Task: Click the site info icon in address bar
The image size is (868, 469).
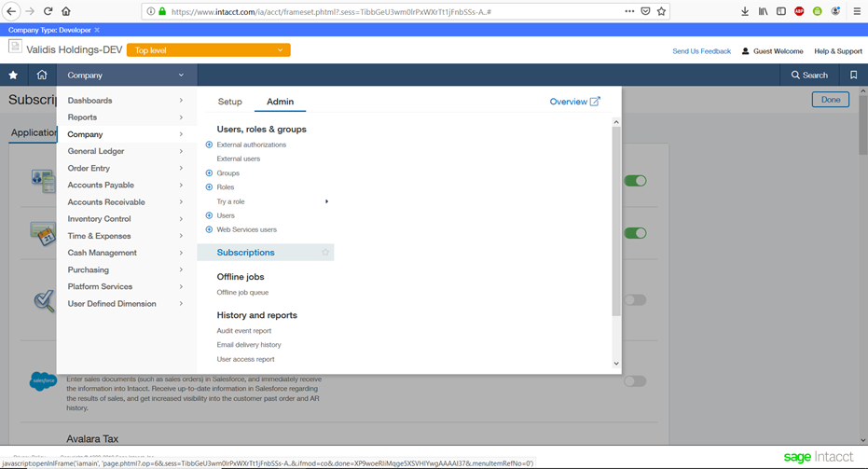Action: pyautogui.click(x=151, y=11)
